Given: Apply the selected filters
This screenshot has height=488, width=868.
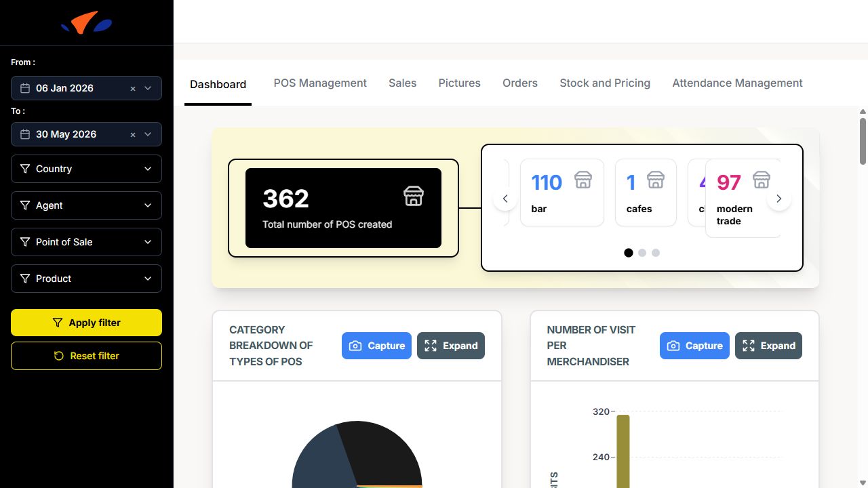Looking at the screenshot, I should [86, 323].
